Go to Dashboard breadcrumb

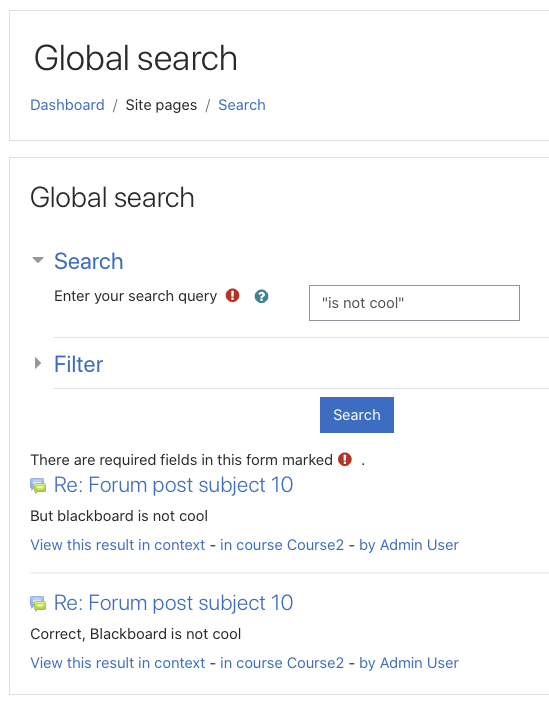pyautogui.click(x=67, y=105)
